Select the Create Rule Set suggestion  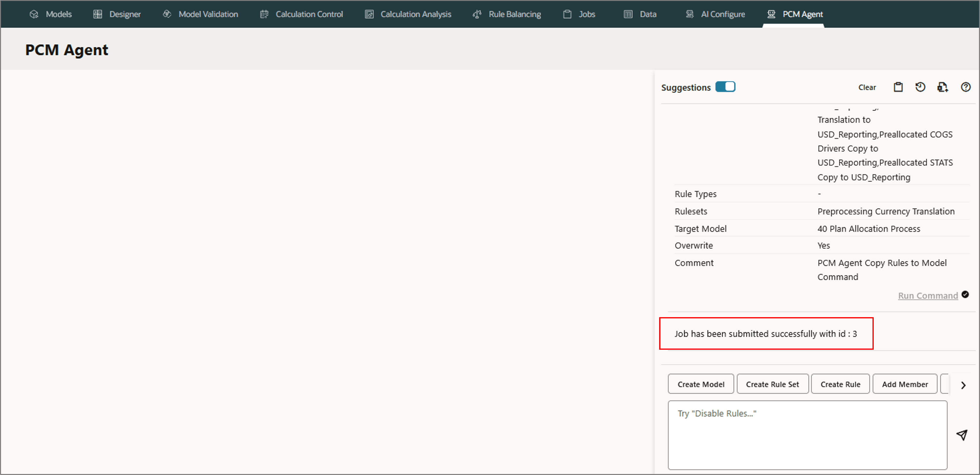(772, 384)
